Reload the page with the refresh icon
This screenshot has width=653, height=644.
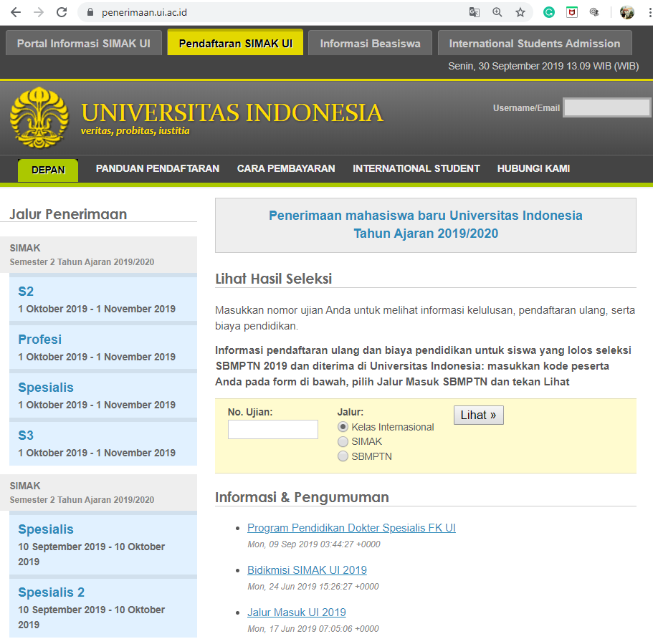tap(62, 12)
